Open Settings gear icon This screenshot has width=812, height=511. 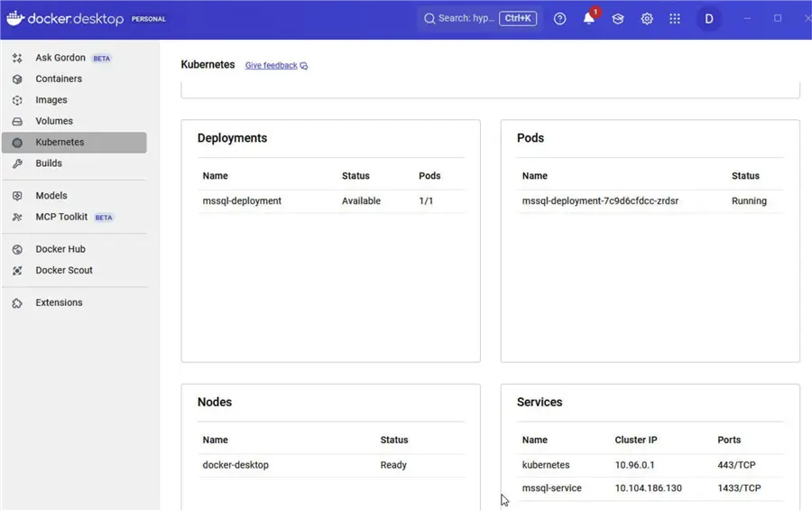(647, 19)
